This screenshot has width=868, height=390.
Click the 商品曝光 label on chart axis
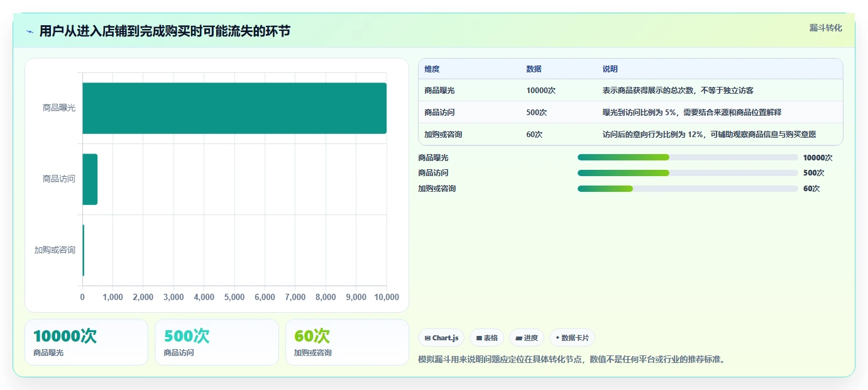(59, 108)
